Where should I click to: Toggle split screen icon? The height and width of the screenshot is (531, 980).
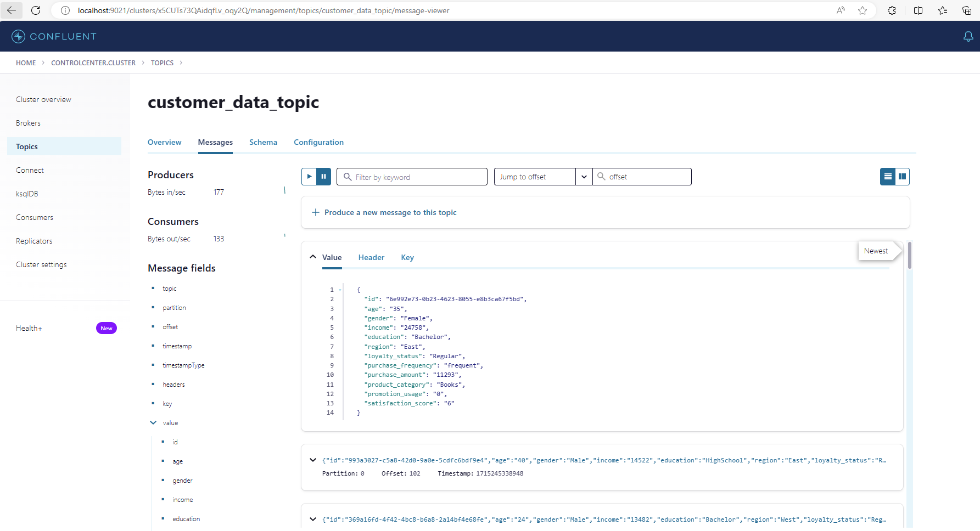918,10
